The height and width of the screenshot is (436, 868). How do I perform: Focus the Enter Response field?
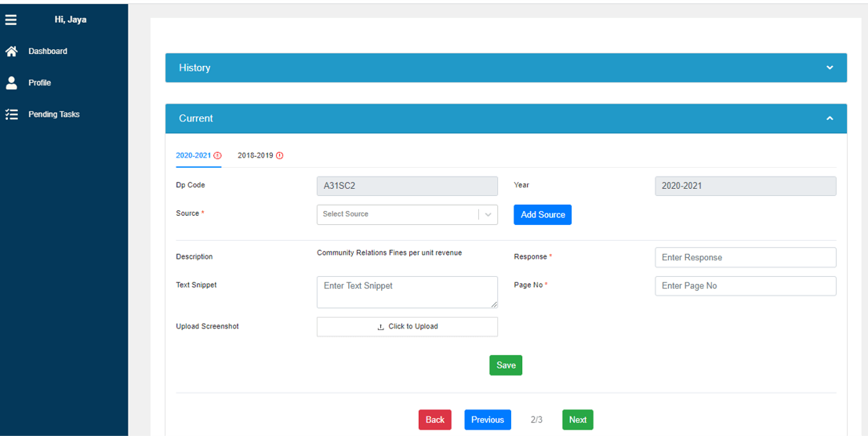(746, 257)
